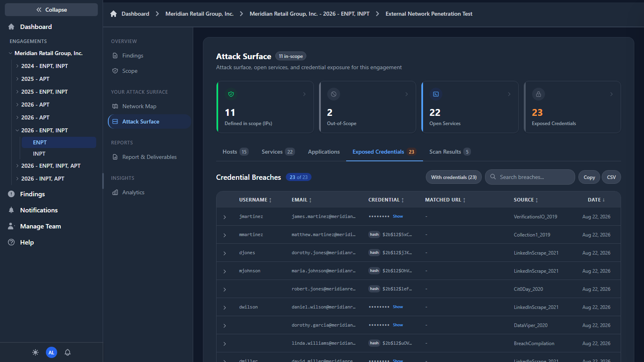Click the hash badge in mmartinez row
644x362 pixels.
374,234
